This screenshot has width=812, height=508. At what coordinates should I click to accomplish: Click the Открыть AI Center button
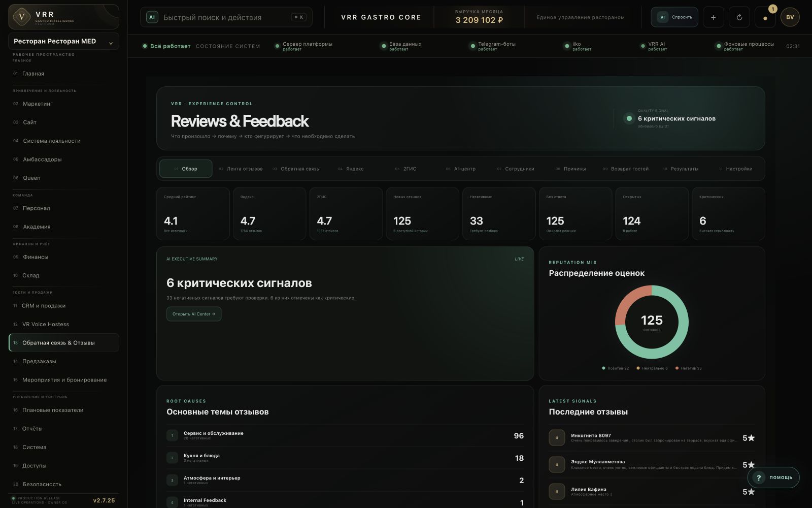point(194,314)
